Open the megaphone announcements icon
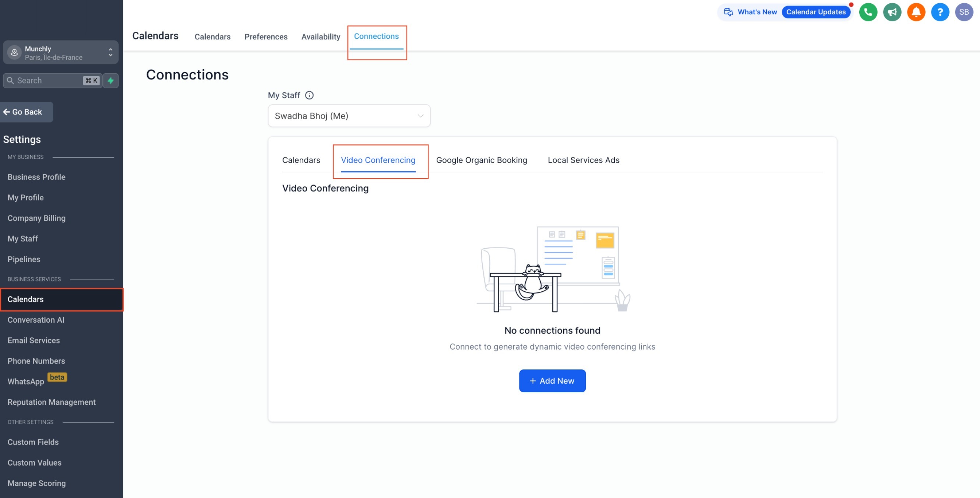The height and width of the screenshot is (498, 980). click(x=892, y=12)
